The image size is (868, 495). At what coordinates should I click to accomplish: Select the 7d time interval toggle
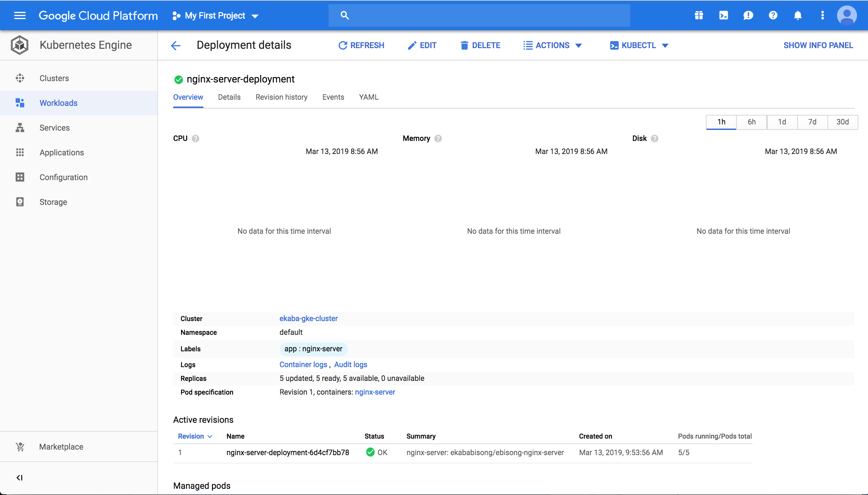(812, 122)
